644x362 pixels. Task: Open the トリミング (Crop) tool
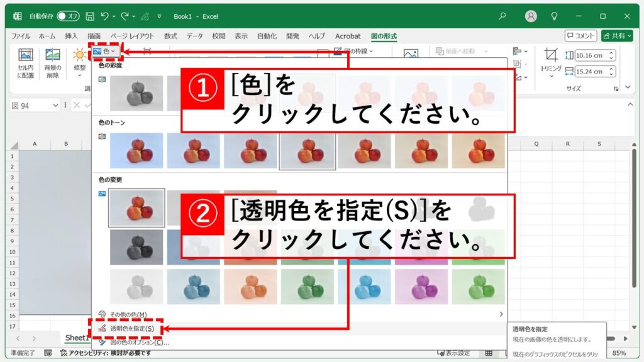[x=550, y=55]
